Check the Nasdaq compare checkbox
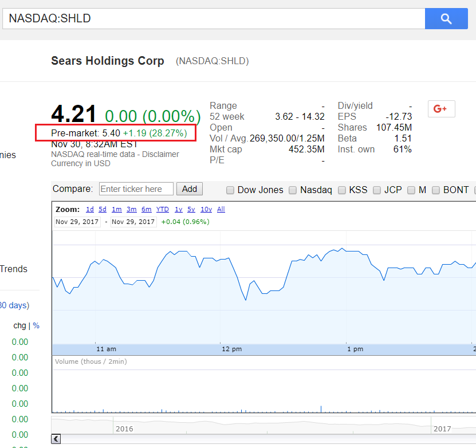This screenshot has height=448, width=476. pyautogui.click(x=293, y=190)
